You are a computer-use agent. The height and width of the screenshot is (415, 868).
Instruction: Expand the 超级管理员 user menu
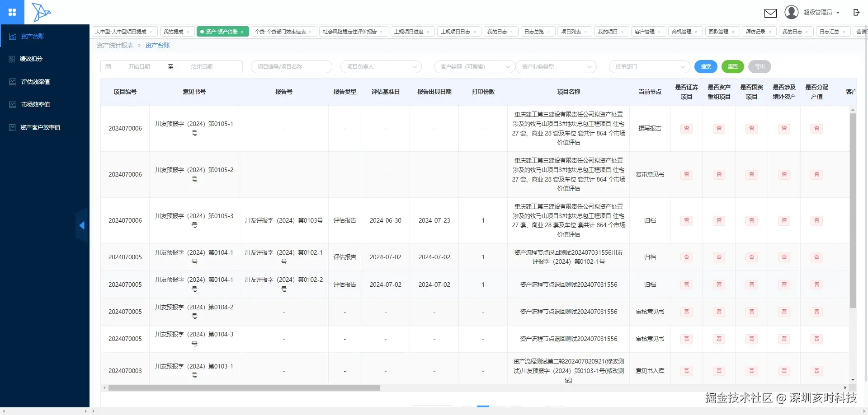(x=822, y=13)
